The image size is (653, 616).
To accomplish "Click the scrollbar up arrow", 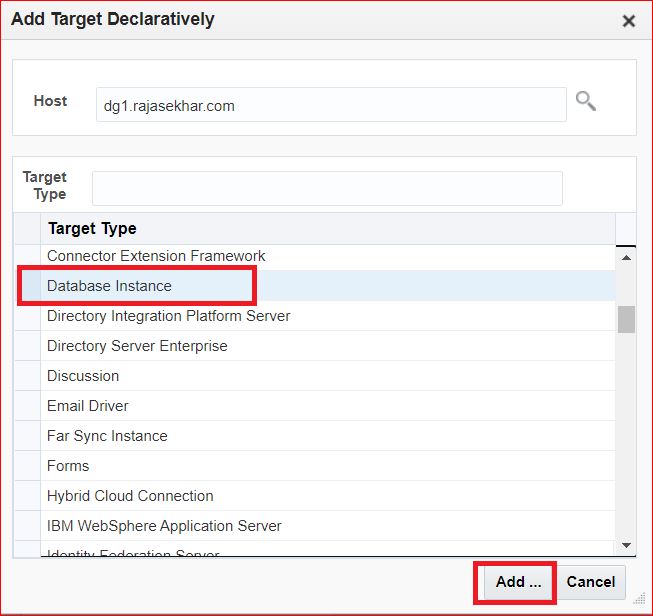I will point(626,257).
